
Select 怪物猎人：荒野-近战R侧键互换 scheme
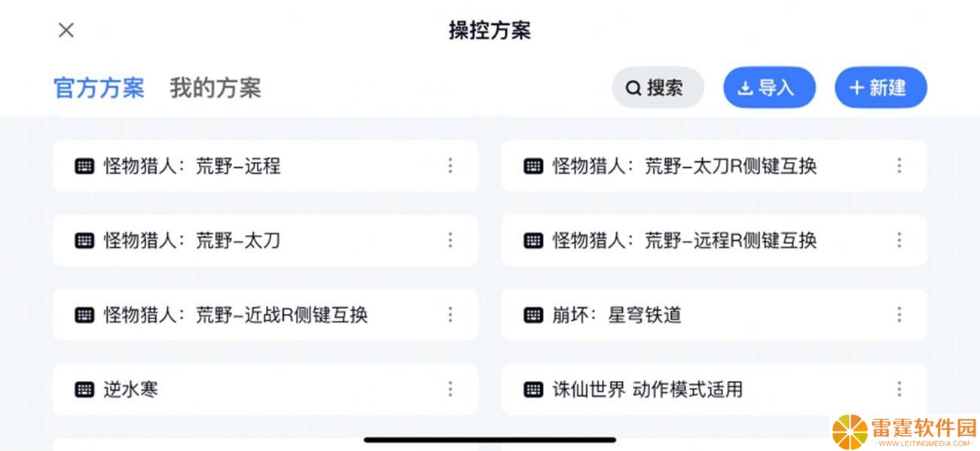[265, 315]
